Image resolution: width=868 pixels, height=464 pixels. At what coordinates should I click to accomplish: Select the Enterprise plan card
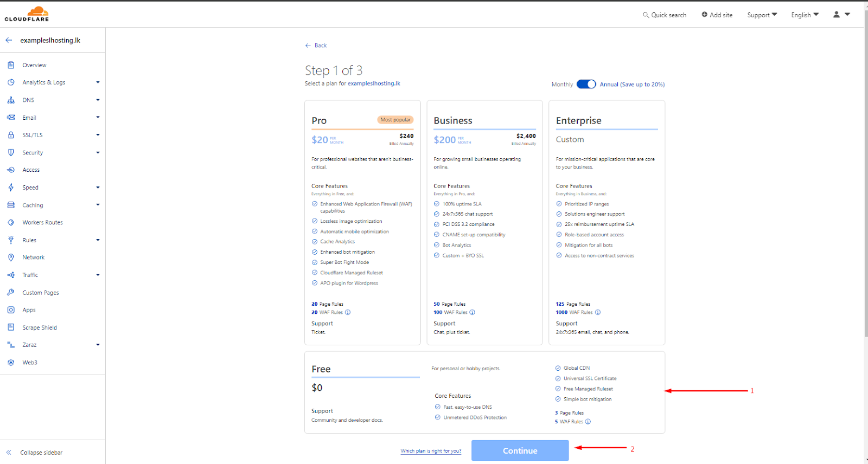point(607,222)
